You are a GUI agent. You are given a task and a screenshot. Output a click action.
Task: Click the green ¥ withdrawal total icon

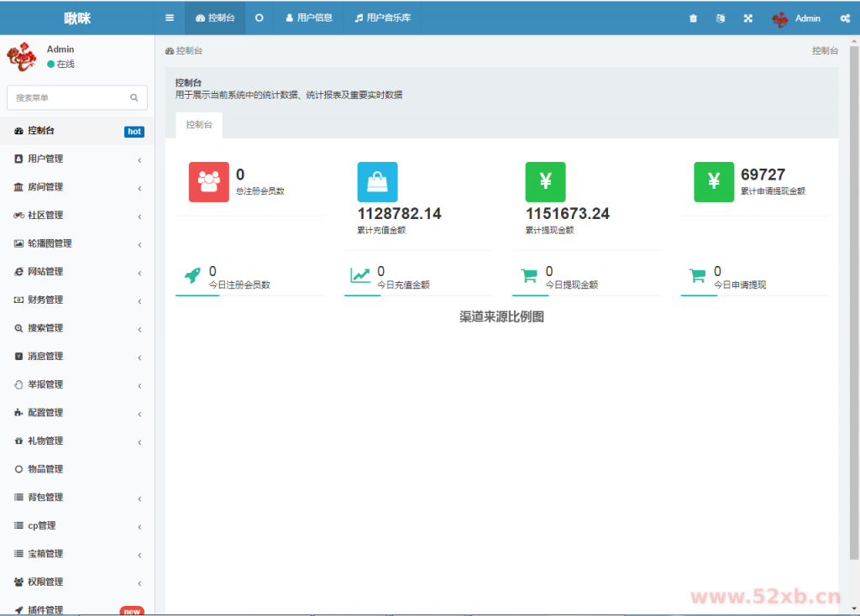pyautogui.click(x=546, y=182)
